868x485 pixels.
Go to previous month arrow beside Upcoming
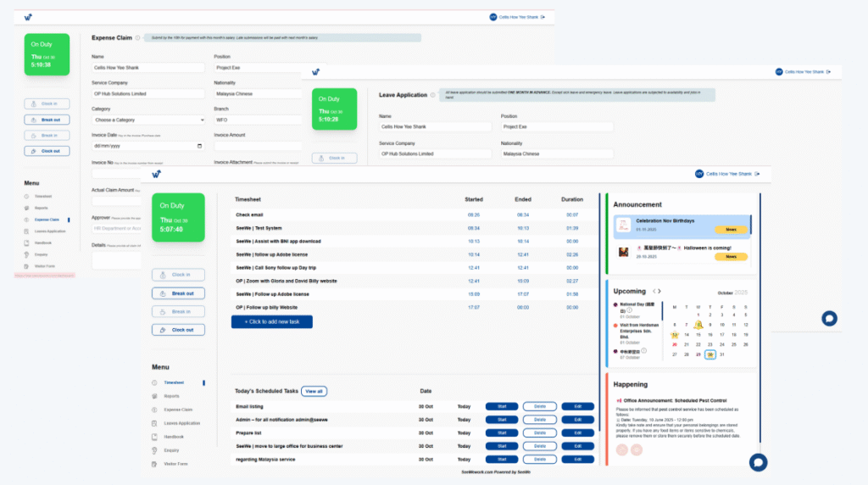click(655, 292)
